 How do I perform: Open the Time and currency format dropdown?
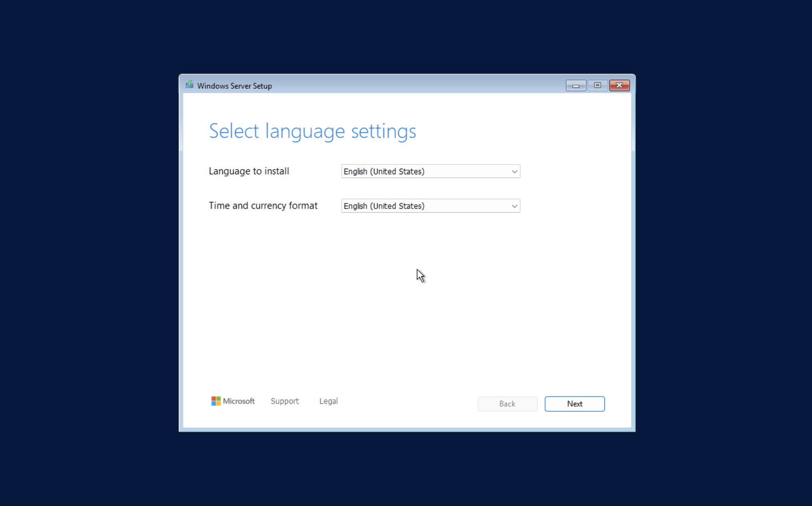point(430,206)
